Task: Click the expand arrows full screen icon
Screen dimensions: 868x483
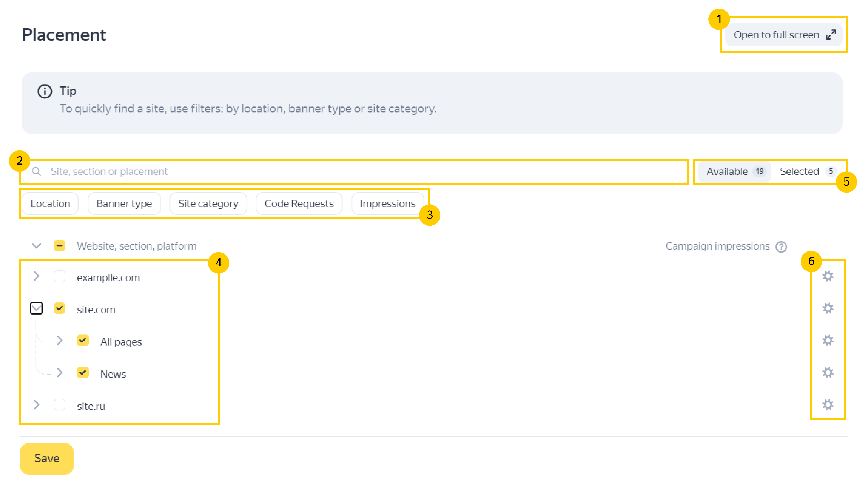Action: pos(831,35)
